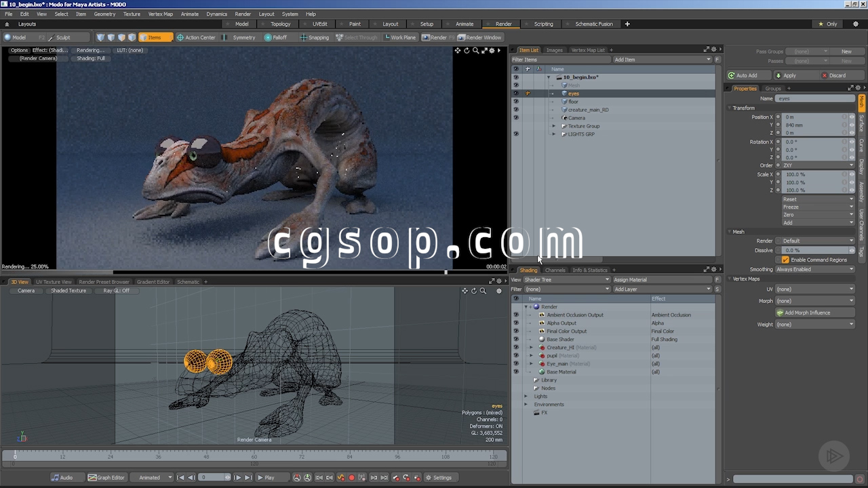868x488 pixels.
Task: Expand the Texture Group item
Action: [553, 126]
